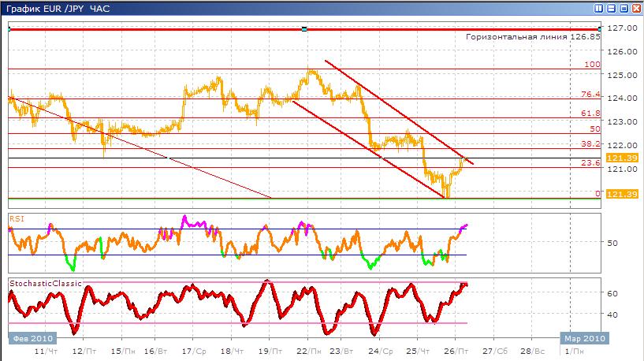Maximize the EUR/JPY chart window
The width and height of the screenshot is (644, 361).
624,8
